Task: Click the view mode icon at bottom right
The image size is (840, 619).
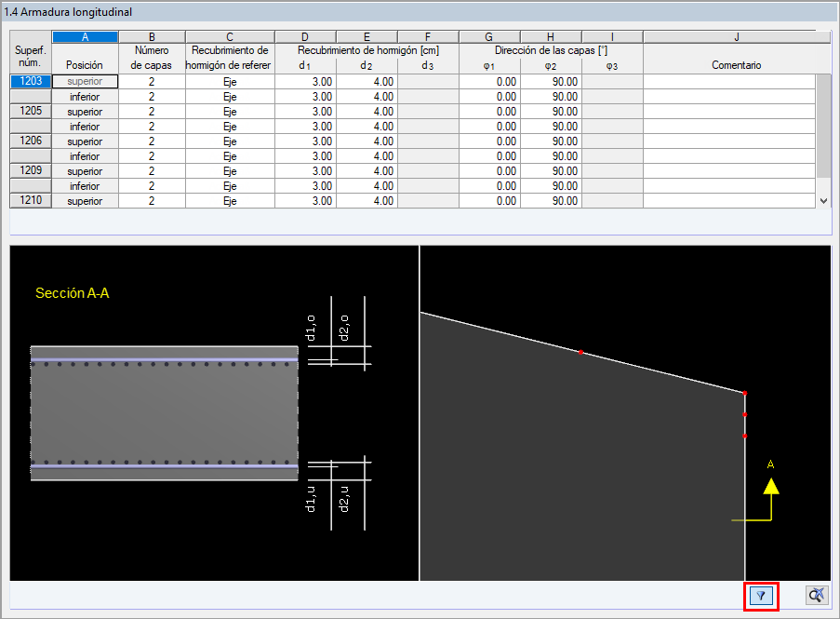Action: point(817,596)
